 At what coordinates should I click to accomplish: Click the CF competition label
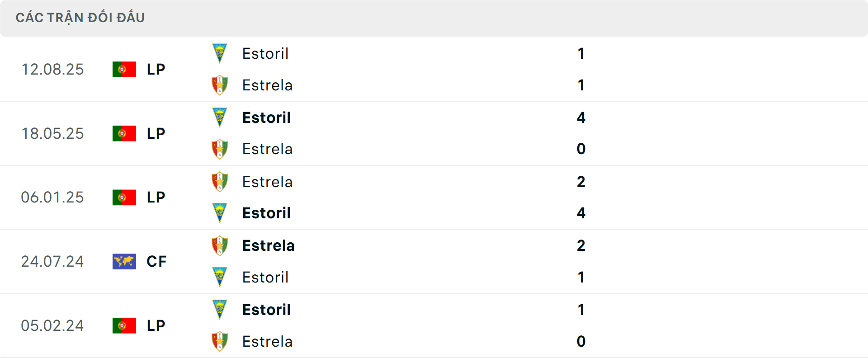tap(156, 261)
